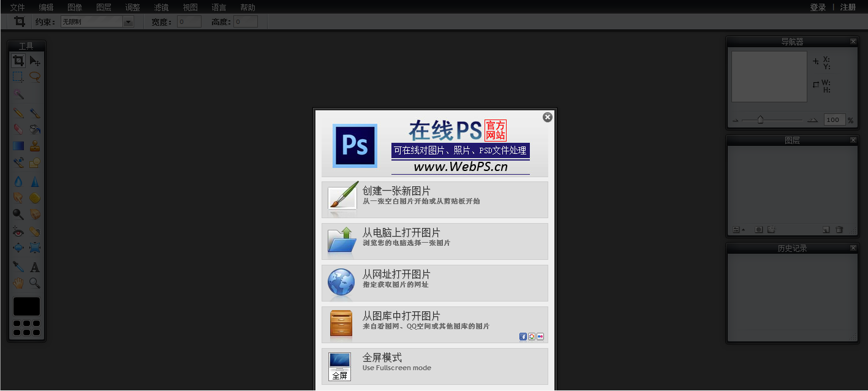Open the 调整 menu

tap(132, 7)
